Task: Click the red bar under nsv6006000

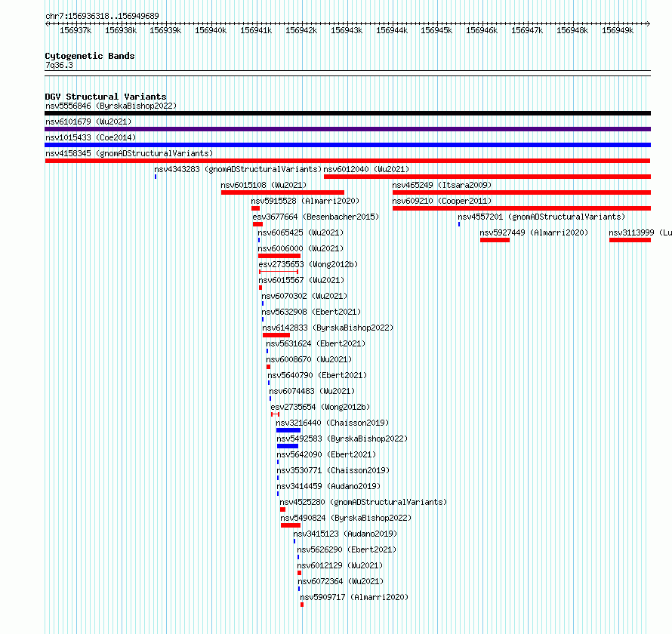Action: point(279,256)
